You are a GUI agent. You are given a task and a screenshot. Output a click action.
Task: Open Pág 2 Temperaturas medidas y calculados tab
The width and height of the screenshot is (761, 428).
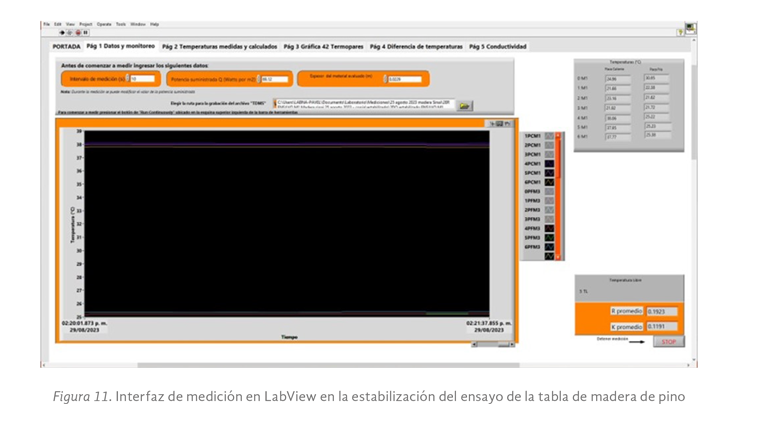[219, 47]
